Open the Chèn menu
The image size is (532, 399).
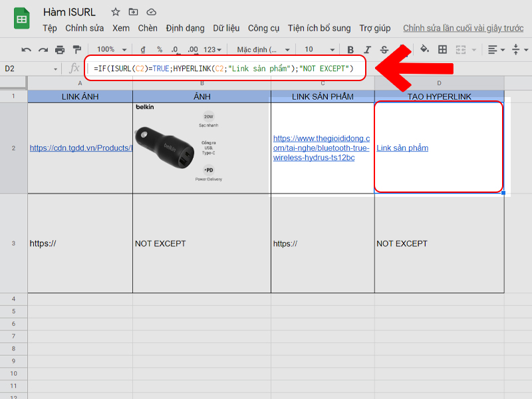tap(147, 29)
